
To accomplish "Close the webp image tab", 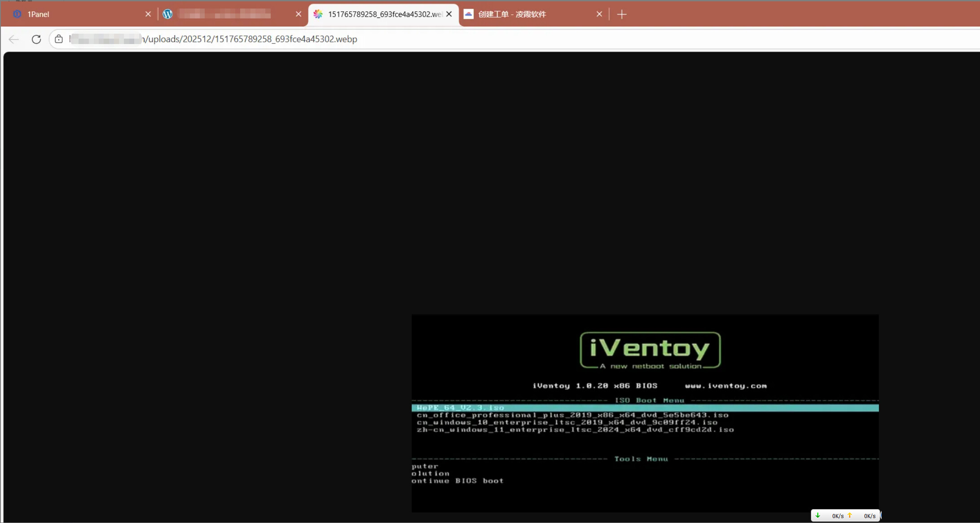I will (x=449, y=14).
